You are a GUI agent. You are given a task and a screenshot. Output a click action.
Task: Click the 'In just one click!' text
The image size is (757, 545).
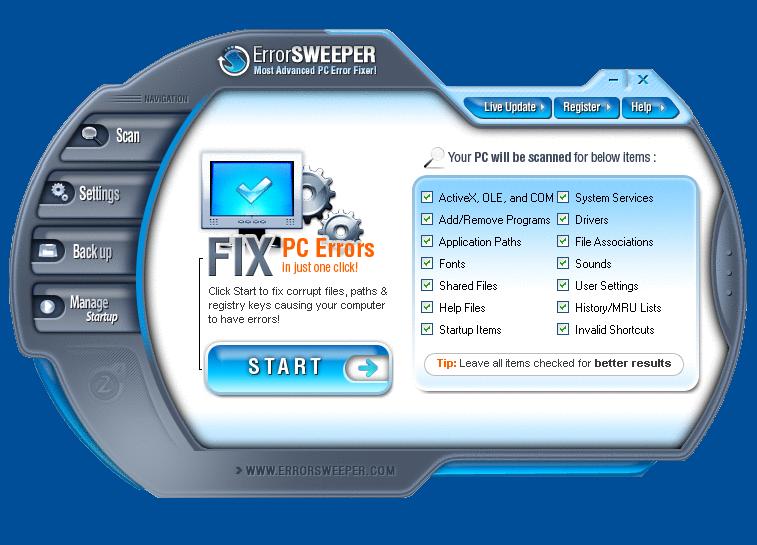pyautogui.click(x=320, y=267)
